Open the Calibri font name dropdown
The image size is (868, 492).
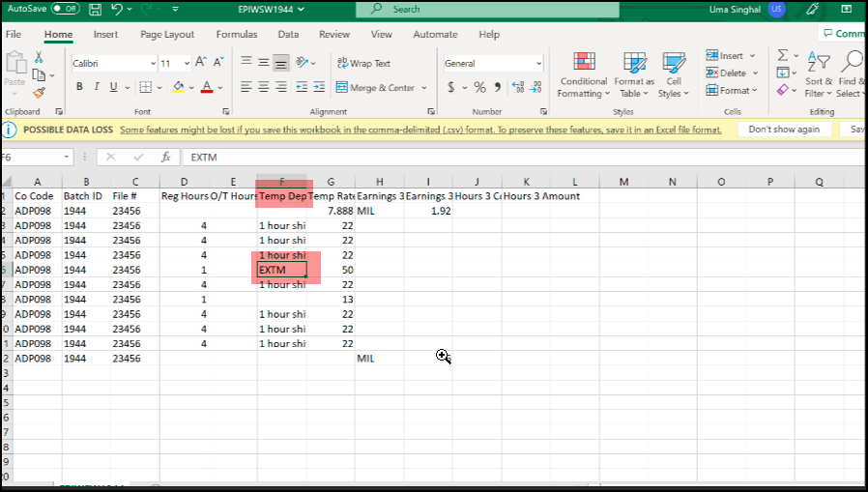[x=153, y=64]
